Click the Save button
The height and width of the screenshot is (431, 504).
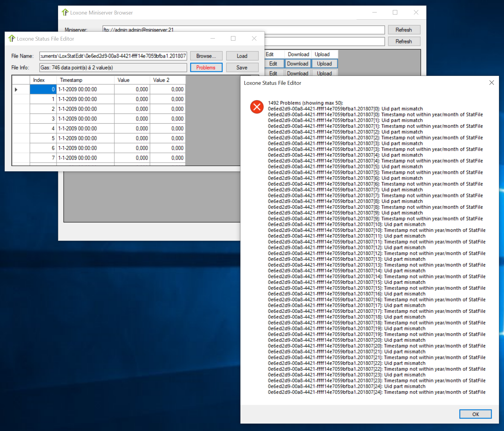(x=242, y=68)
